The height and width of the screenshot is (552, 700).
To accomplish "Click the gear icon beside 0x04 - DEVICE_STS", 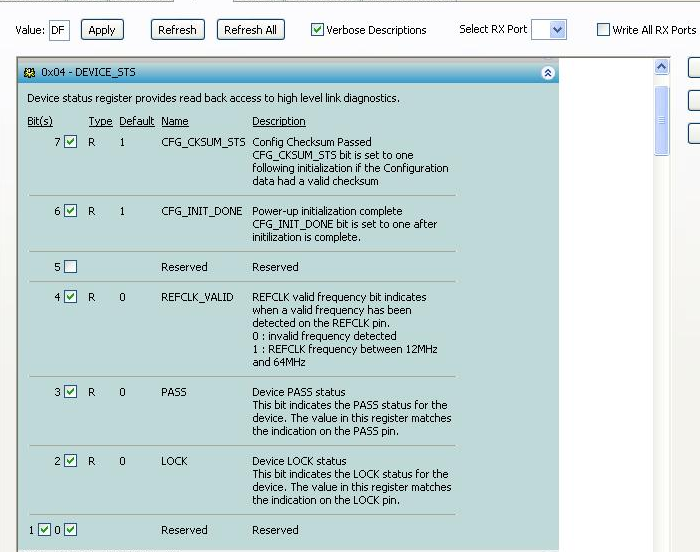I will click(x=29, y=72).
